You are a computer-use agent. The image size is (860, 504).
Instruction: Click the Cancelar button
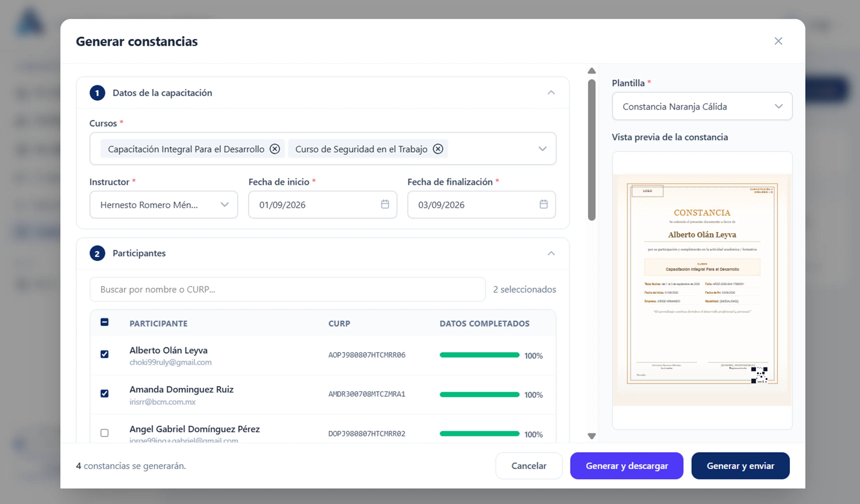pos(529,466)
